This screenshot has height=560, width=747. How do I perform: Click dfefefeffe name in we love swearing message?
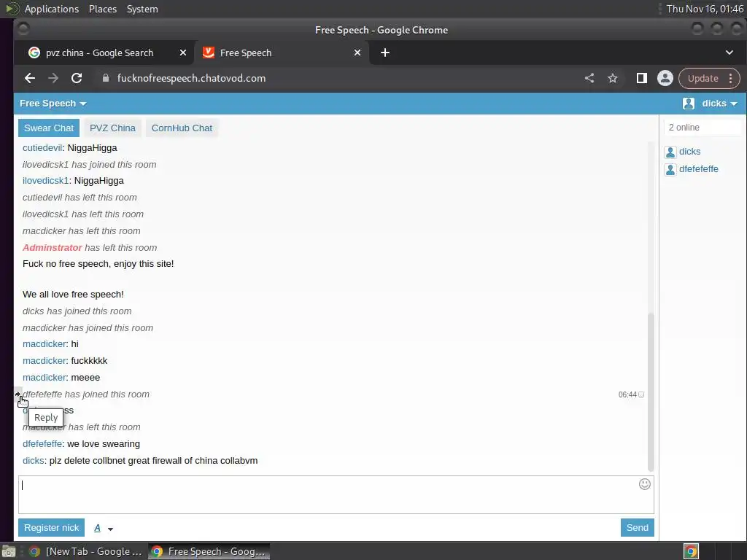click(x=42, y=444)
